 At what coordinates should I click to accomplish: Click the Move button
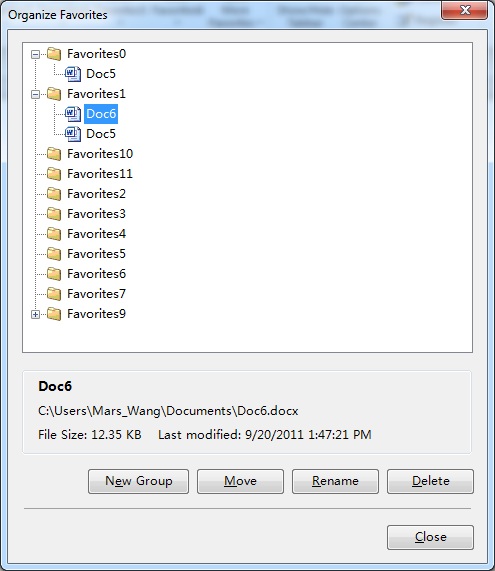pyautogui.click(x=240, y=481)
